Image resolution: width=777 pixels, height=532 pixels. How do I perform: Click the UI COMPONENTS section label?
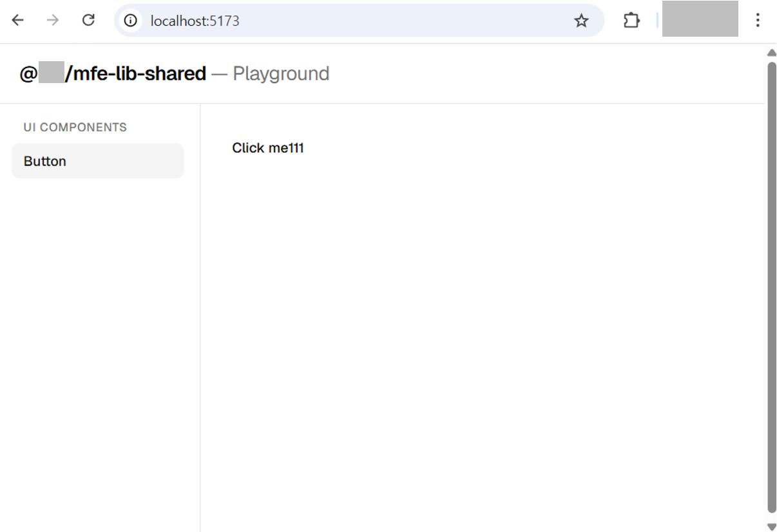click(x=75, y=128)
